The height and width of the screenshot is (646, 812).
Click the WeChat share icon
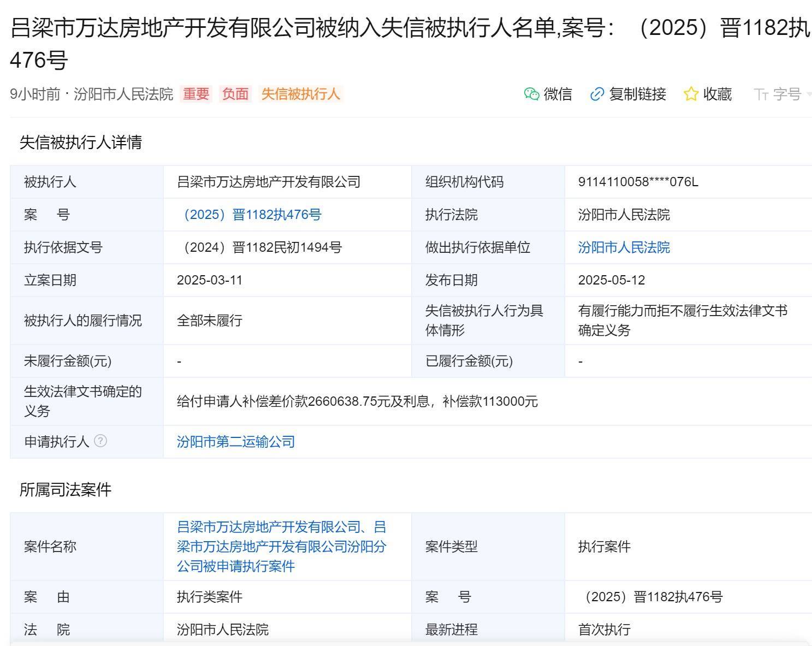[531, 94]
